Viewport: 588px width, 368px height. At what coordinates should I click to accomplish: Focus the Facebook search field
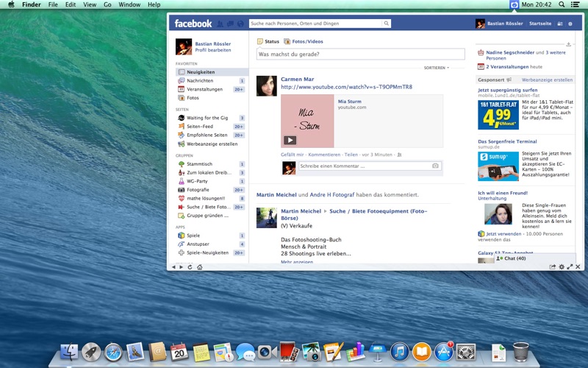click(315, 24)
